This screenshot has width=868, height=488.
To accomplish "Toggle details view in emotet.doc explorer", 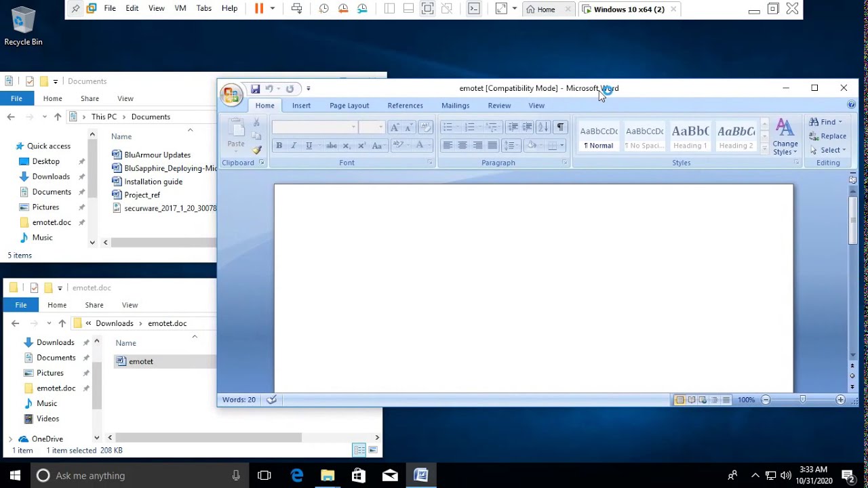I will pyautogui.click(x=359, y=450).
